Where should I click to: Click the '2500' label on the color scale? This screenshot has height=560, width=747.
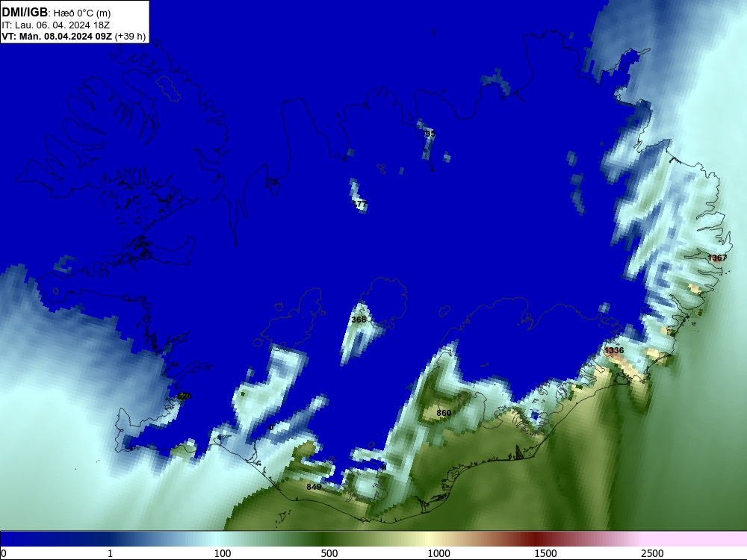pos(652,553)
